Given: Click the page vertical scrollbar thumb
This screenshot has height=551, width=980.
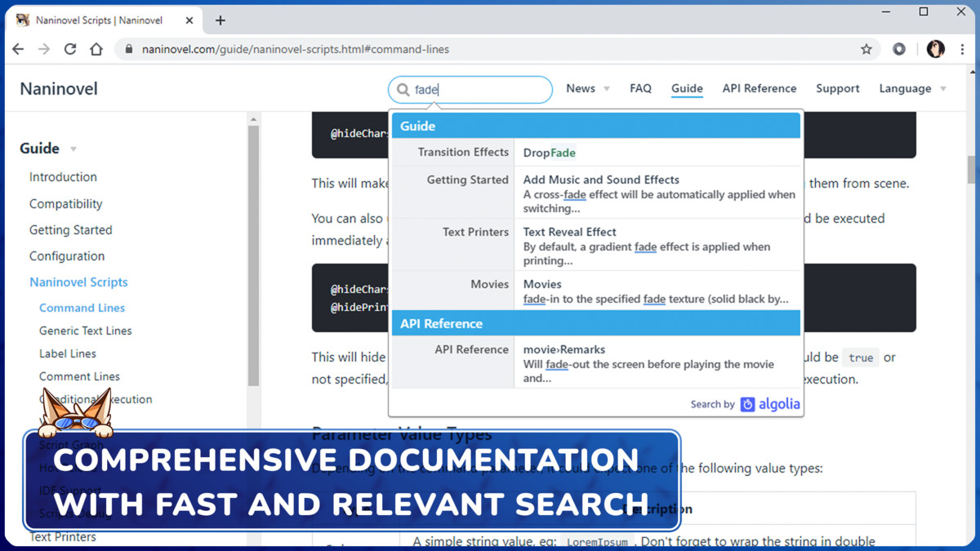Looking at the screenshot, I should click(x=972, y=170).
